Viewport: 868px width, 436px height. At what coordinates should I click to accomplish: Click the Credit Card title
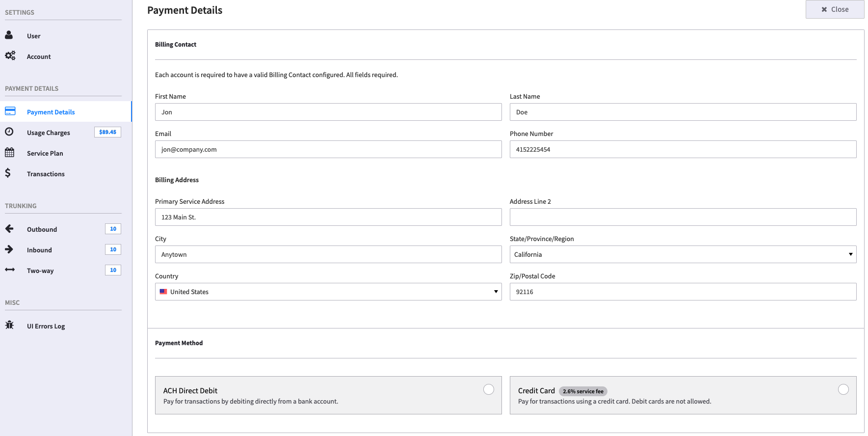pyautogui.click(x=536, y=391)
